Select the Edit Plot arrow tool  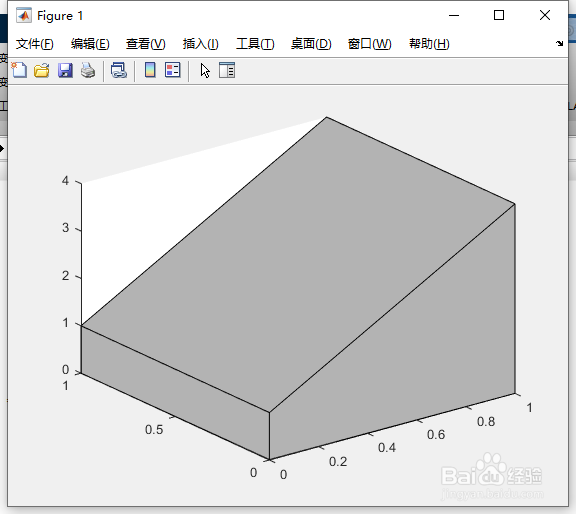205,70
